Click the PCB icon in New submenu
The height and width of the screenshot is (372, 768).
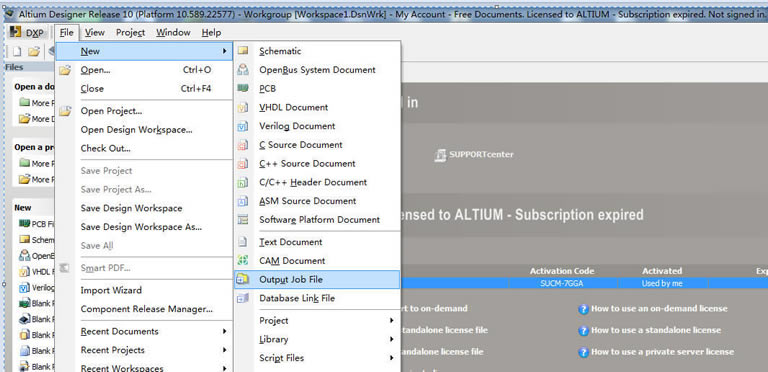point(243,88)
